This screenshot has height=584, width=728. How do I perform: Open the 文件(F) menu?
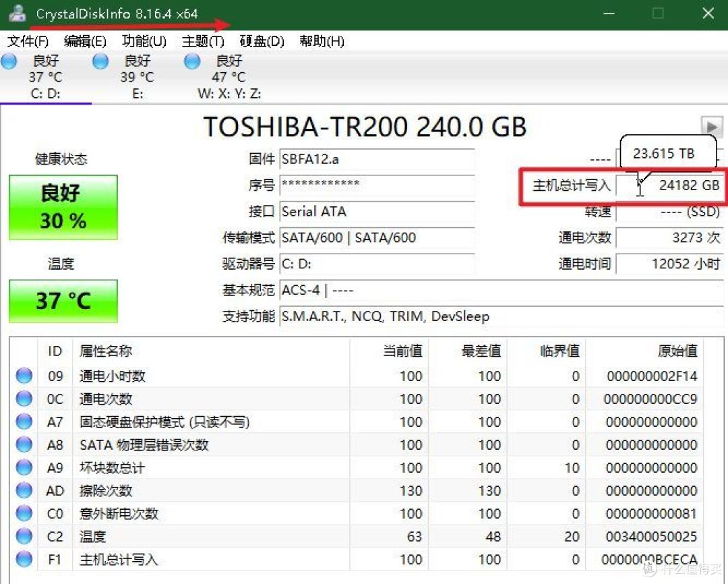tap(28, 41)
